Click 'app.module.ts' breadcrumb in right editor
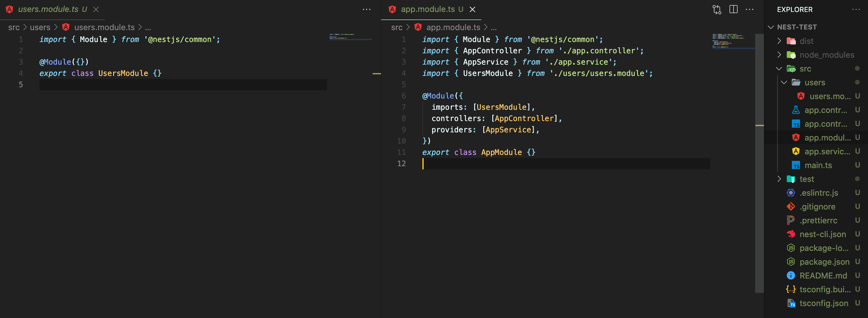 pyautogui.click(x=453, y=27)
